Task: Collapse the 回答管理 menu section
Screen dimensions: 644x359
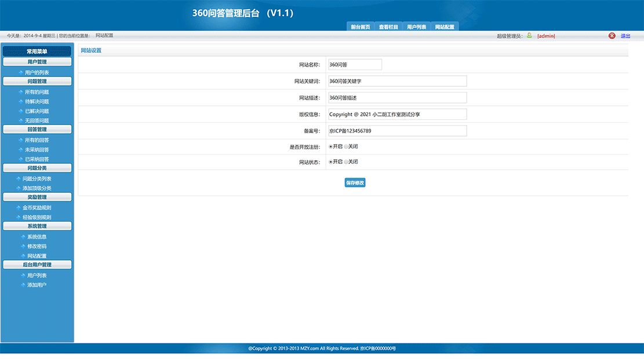Action: coord(37,129)
